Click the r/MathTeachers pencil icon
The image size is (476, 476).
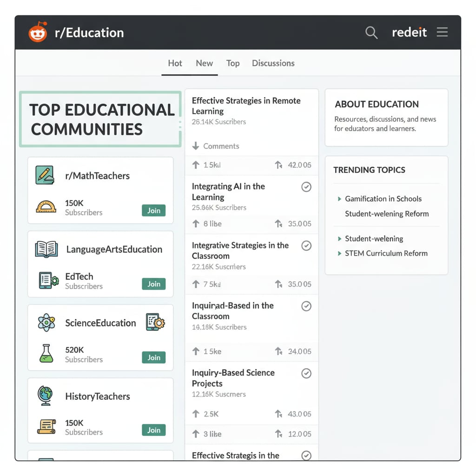(45, 175)
